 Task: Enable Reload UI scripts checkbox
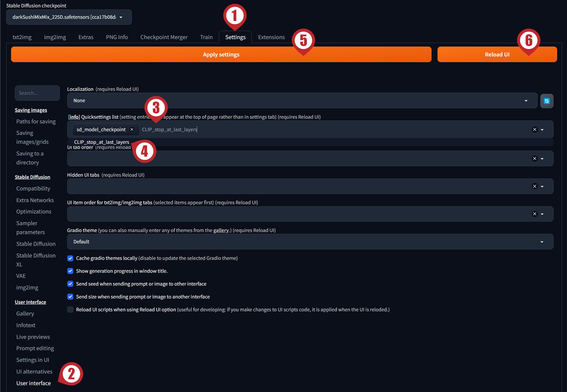click(70, 309)
